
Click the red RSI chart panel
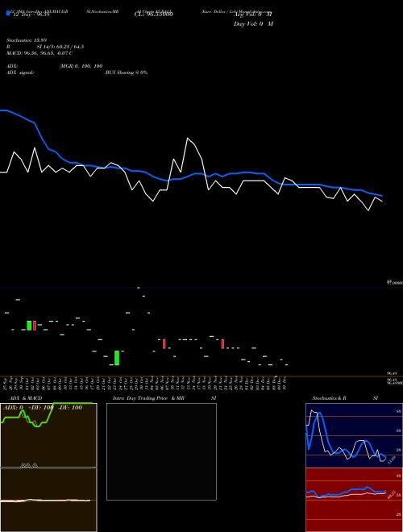coord(354,500)
